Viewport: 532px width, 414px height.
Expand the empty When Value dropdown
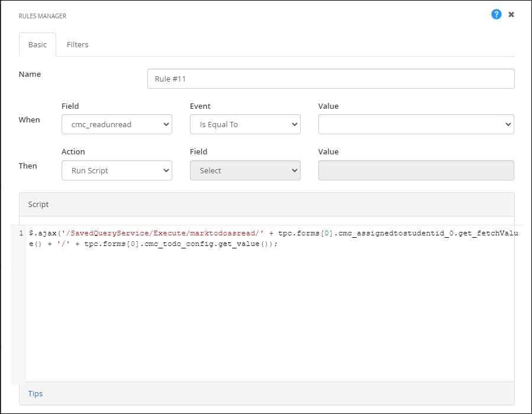click(x=416, y=125)
